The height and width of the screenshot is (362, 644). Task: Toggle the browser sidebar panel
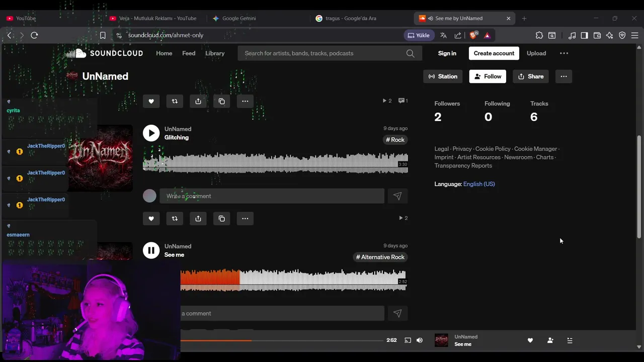tap(584, 35)
